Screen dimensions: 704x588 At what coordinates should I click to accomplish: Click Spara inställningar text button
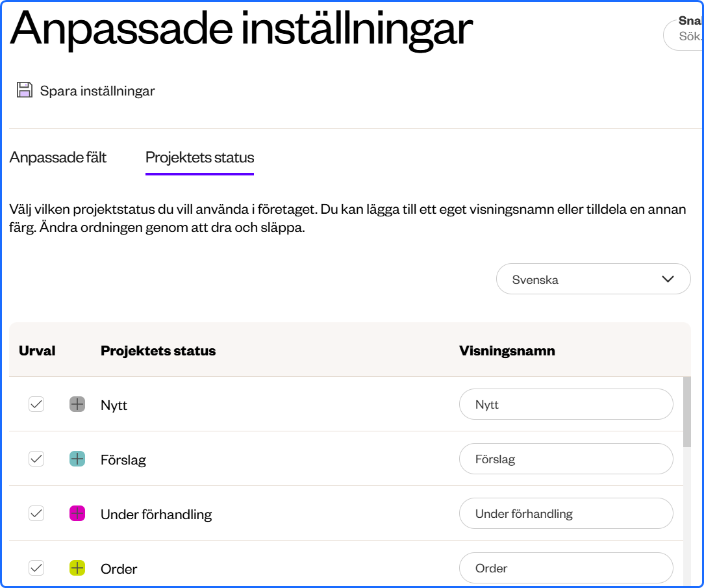(x=97, y=91)
